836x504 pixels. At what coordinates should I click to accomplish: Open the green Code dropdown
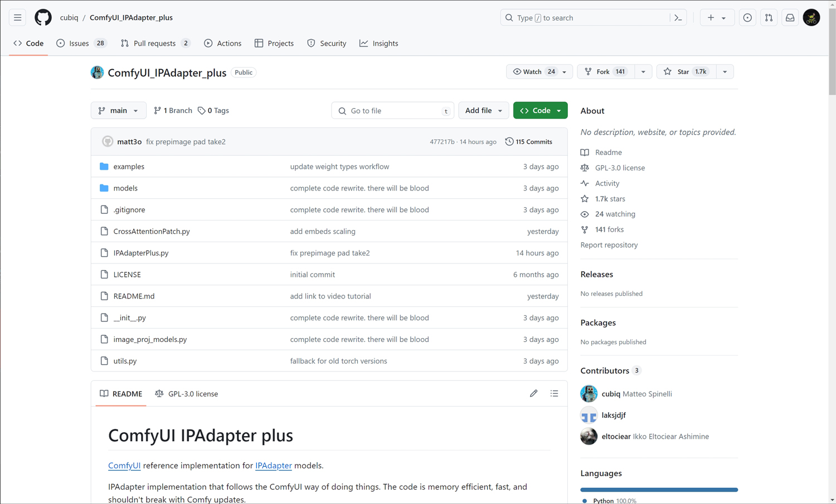[x=540, y=111]
